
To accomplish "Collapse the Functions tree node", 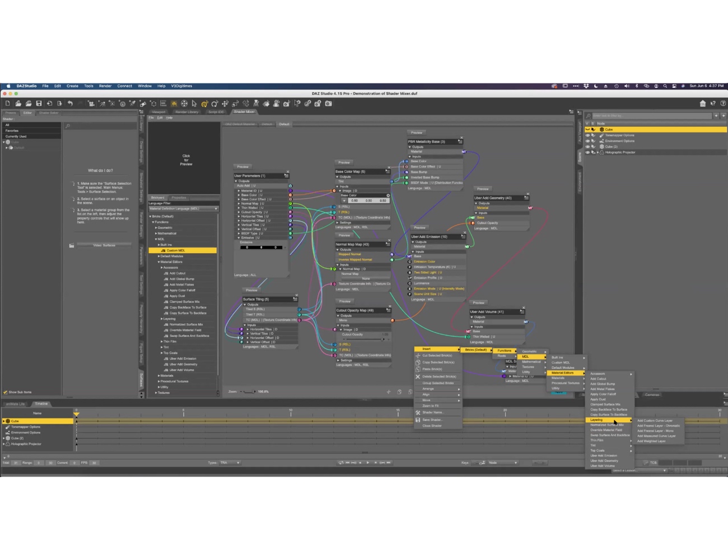I will pyautogui.click(x=153, y=222).
